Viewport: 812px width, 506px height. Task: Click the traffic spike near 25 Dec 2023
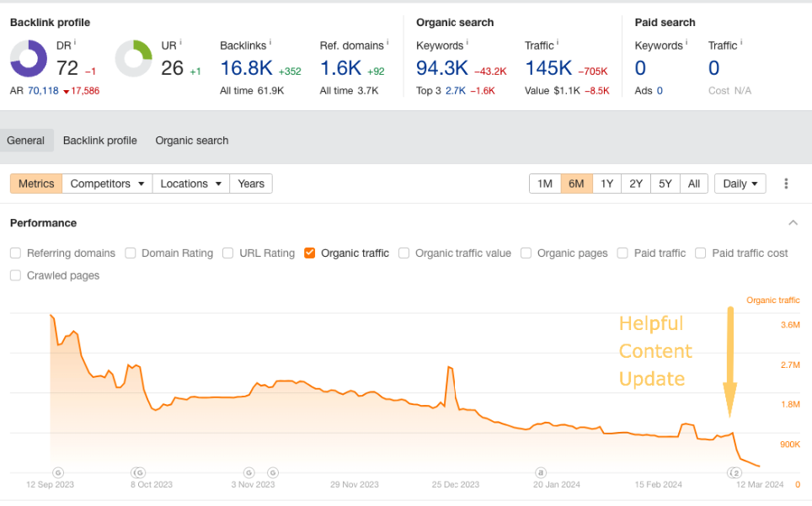(451, 365)
